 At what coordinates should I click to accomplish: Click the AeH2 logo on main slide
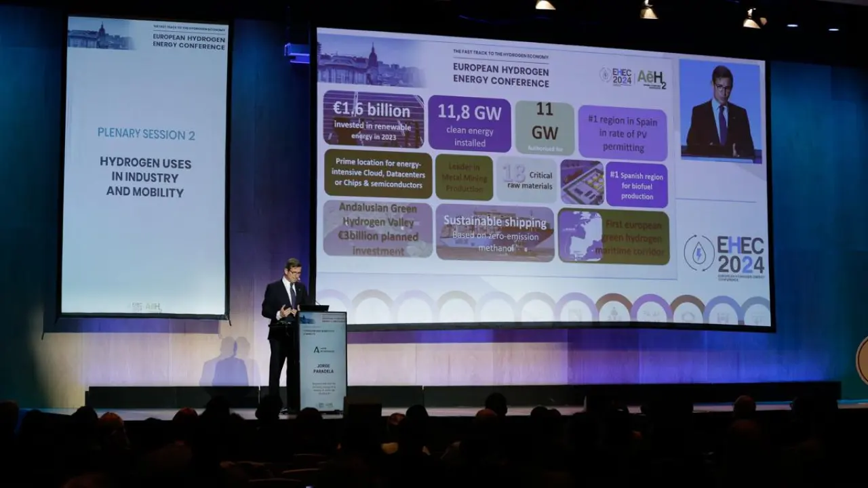(651, 79)
